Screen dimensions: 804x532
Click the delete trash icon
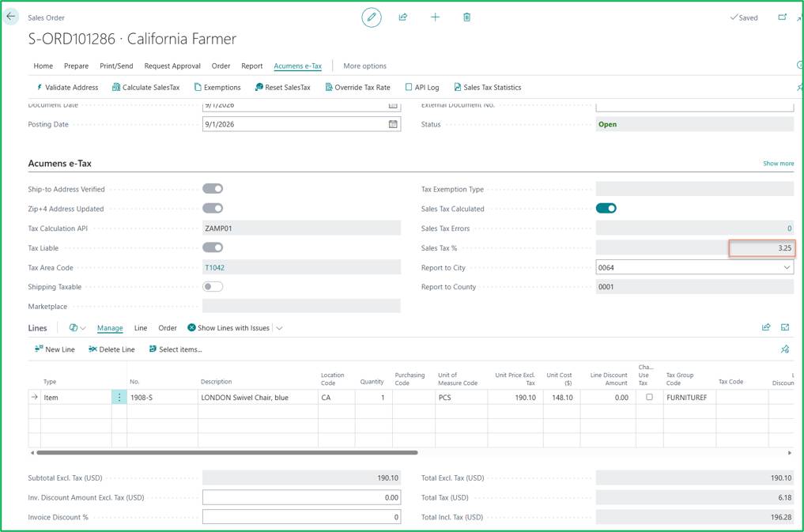click(x=466, y=17)
